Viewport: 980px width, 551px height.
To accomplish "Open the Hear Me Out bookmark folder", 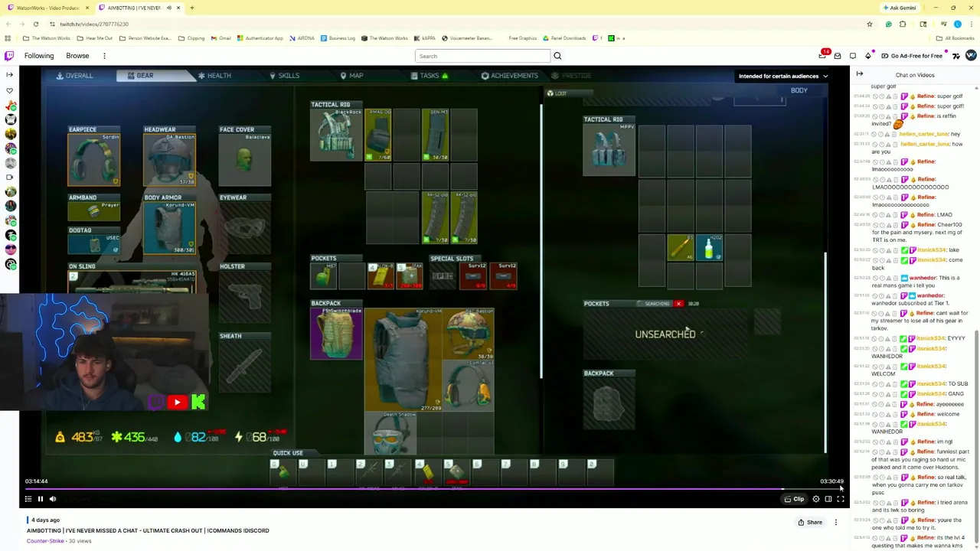I will point(94,38).
